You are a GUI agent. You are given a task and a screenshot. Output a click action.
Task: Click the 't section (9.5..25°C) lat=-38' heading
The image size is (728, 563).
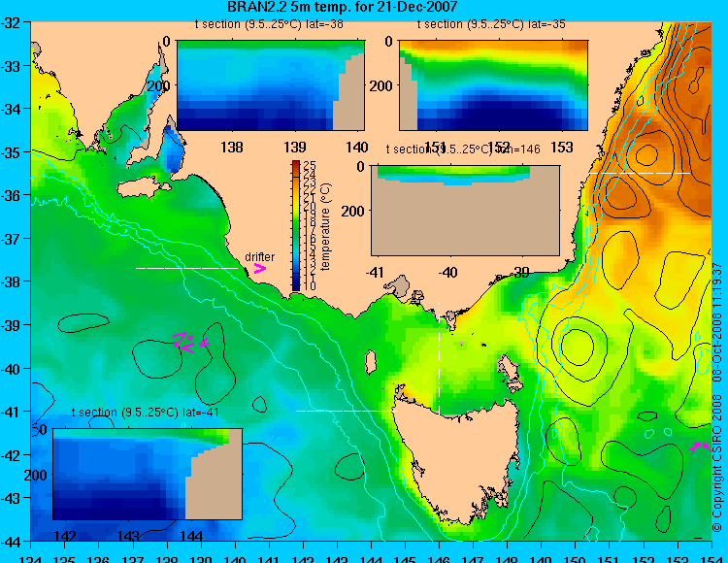click(269, 24)
